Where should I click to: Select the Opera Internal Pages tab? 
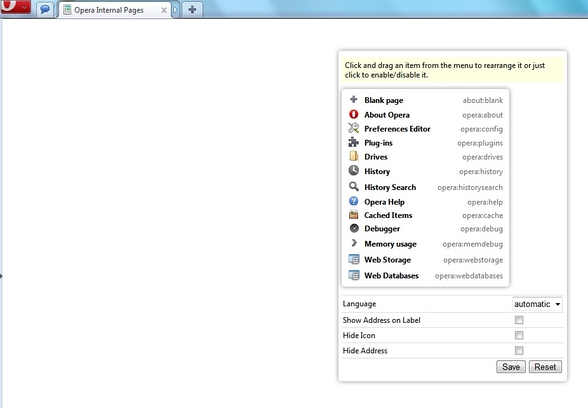coord(114,10)
